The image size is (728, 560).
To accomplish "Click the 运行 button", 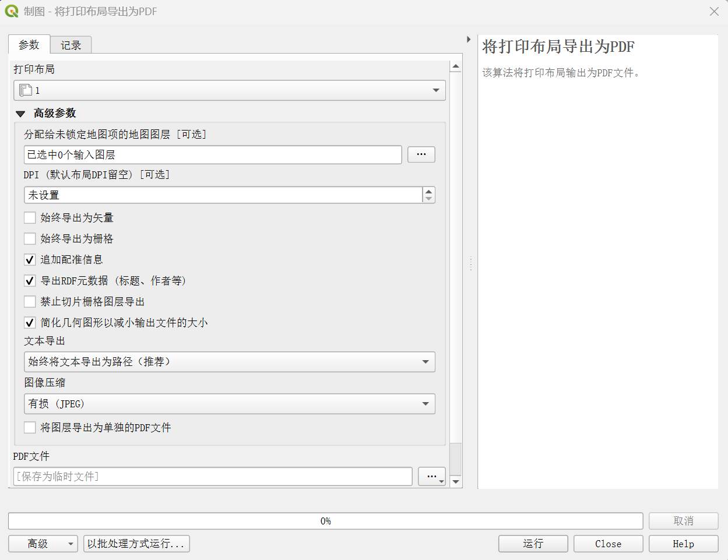I will click(533, 544).
